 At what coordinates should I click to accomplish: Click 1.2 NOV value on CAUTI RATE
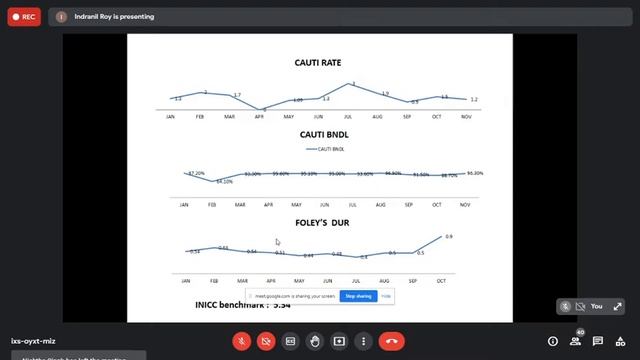(474, 99)
